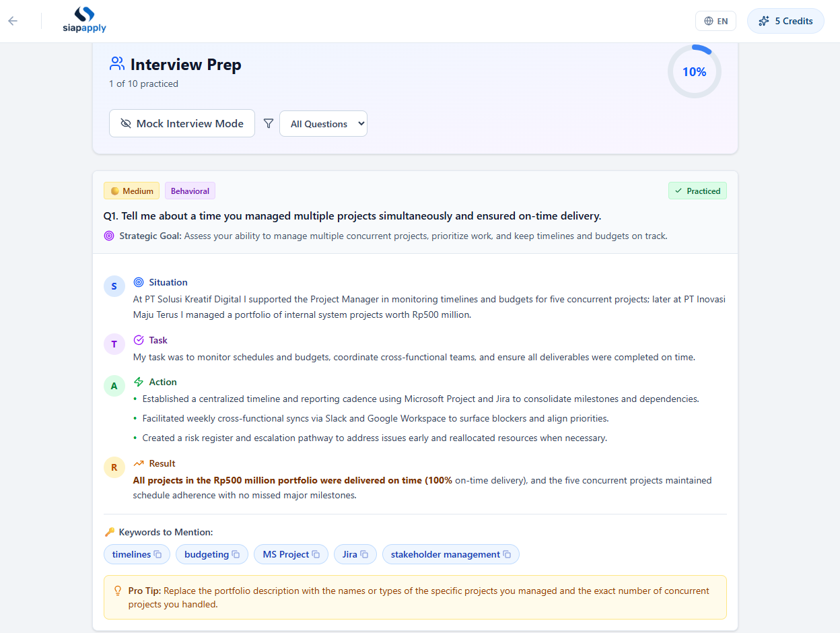Click the hidden-eye icon in Mock Interview button
Screen dimensions: 840x633
[126, 124]
